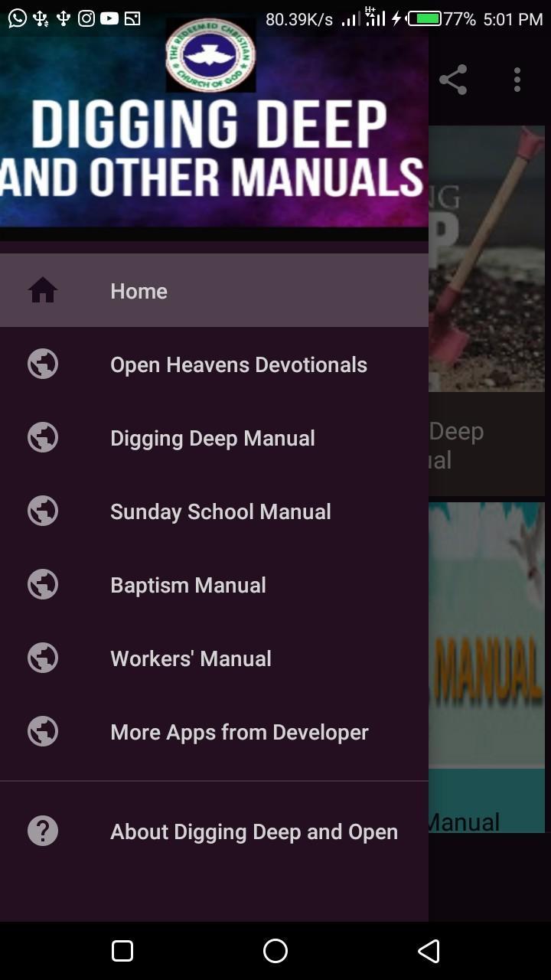Image resolution: width=551 pixels, height=980 pixels.
Task: Tap YouTube notification icon in status bar
Action: [109, 18]
